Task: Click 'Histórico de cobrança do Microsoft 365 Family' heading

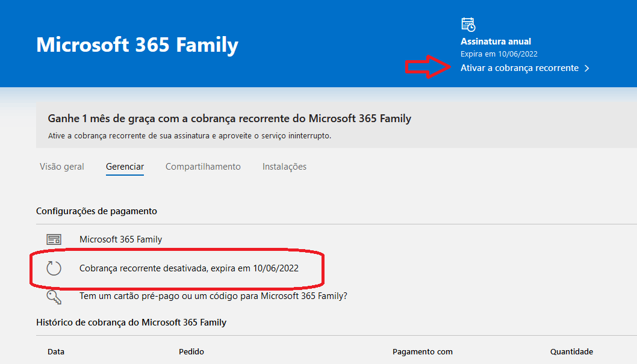Action: tap(131, 322)
